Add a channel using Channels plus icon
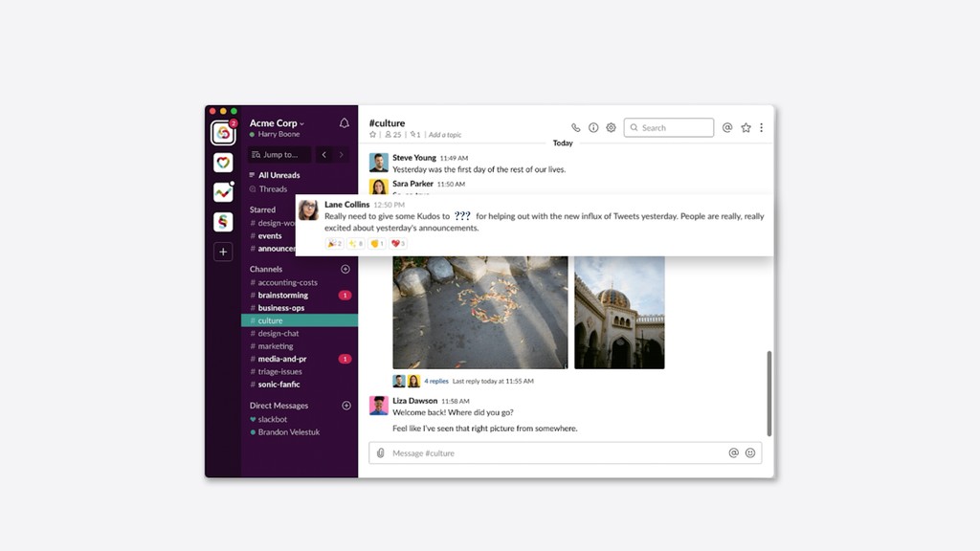 pyautogui.click(x=345, y=270)
